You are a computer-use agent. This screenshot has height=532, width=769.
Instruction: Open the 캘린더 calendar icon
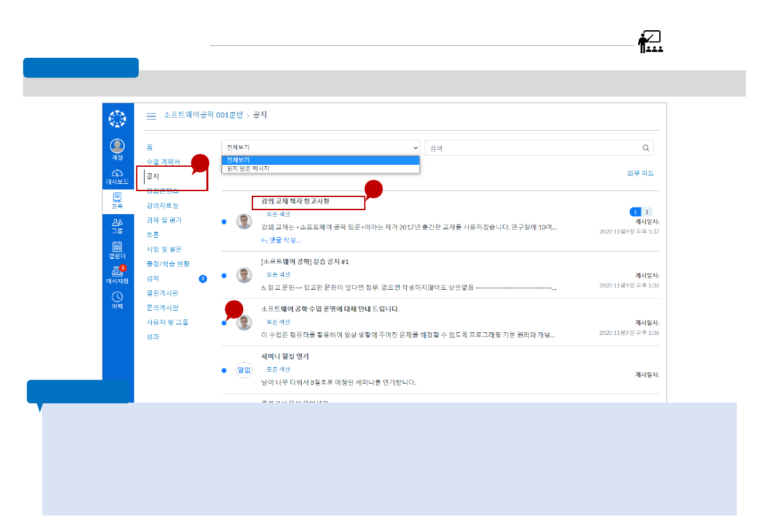click(117, 250)
